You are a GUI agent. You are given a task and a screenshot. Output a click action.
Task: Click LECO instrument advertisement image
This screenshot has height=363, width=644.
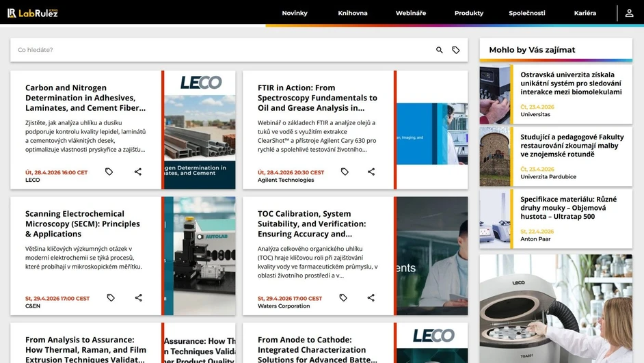[556, 309]
